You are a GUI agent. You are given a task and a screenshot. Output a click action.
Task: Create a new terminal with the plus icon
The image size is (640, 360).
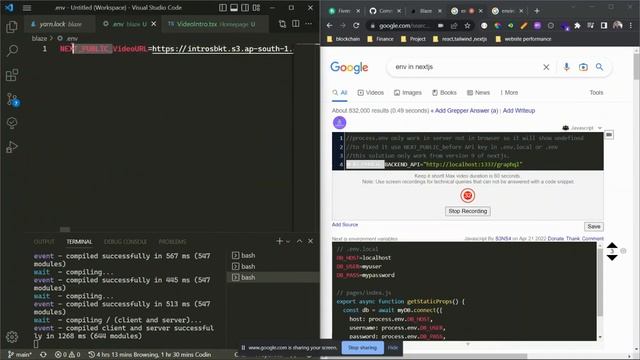[x=280, y=241]
